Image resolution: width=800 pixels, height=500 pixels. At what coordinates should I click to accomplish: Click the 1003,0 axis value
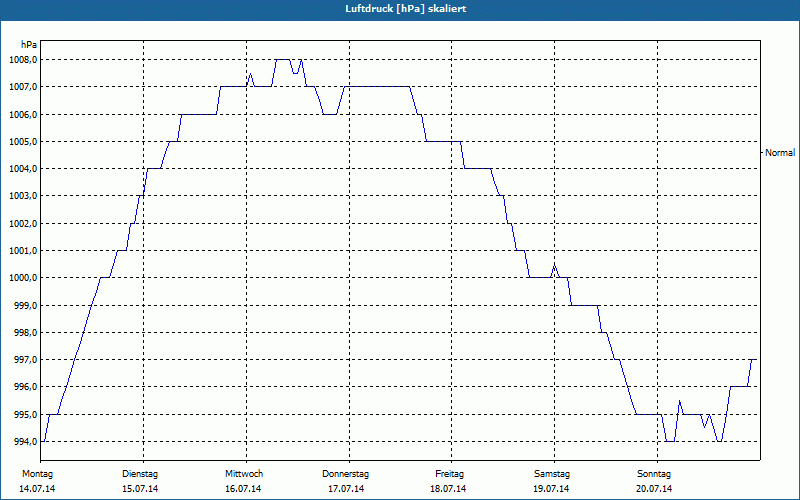pos(23,196)
